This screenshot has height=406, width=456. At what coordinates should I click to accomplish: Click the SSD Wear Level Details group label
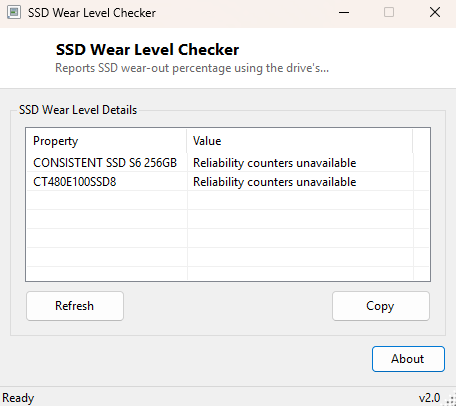click(x=78, y=110)
